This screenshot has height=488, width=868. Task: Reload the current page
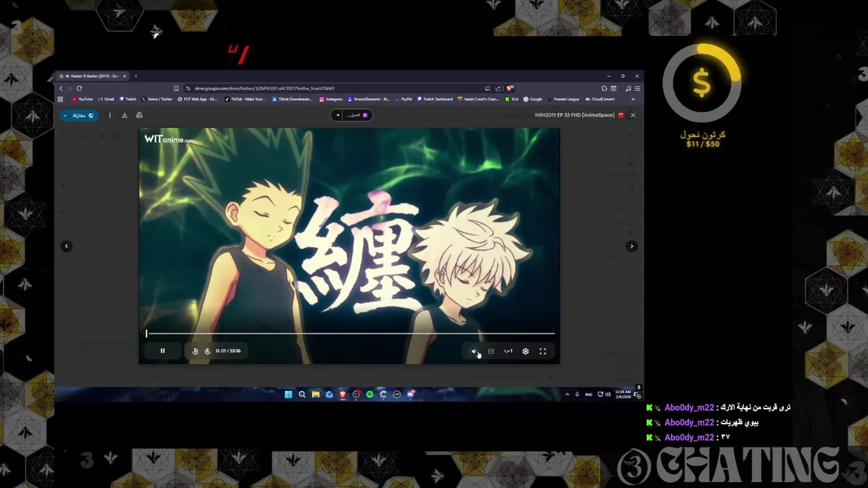tap(79, 88)
